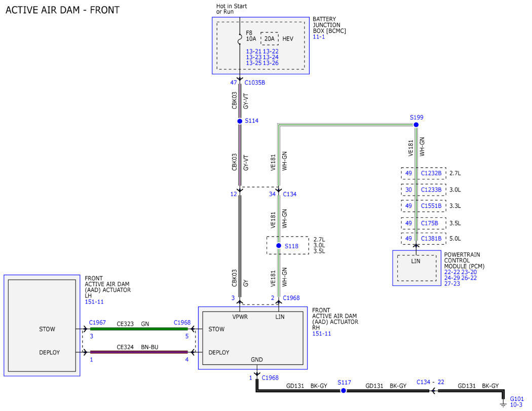Click the C1035B connector label

coord(254,83)
